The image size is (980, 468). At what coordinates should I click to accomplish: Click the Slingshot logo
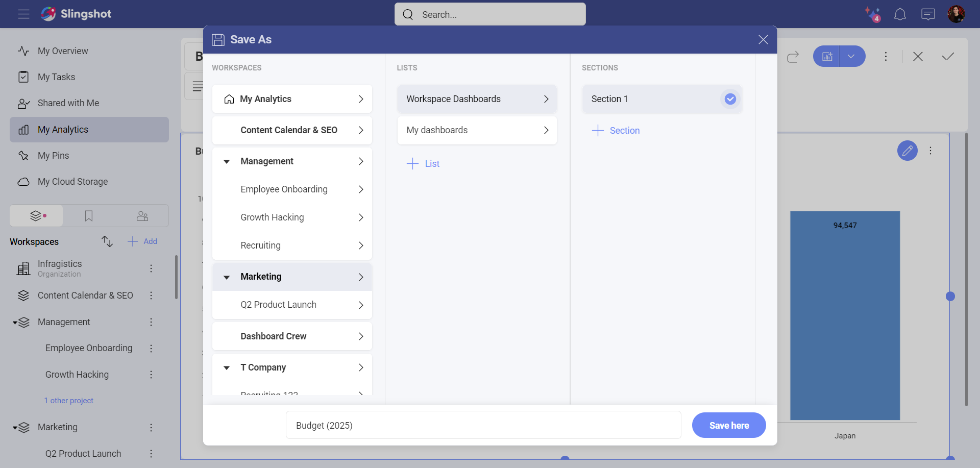[x=76, y=14]
